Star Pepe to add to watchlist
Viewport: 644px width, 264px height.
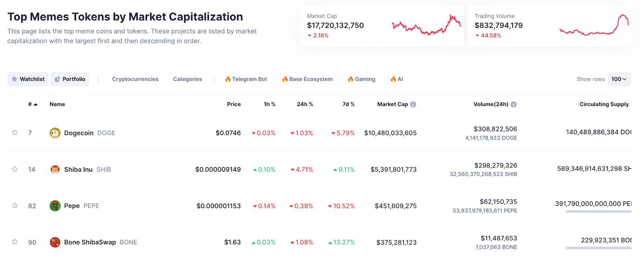15,206
